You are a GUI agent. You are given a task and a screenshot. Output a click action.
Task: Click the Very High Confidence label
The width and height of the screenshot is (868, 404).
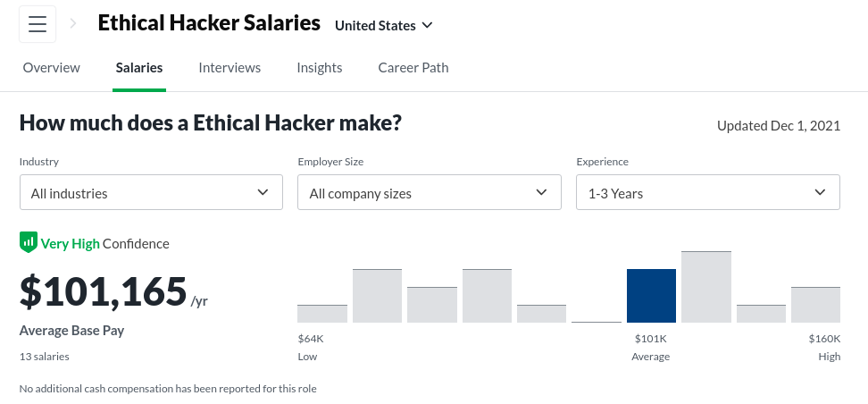tap(104, 243)
